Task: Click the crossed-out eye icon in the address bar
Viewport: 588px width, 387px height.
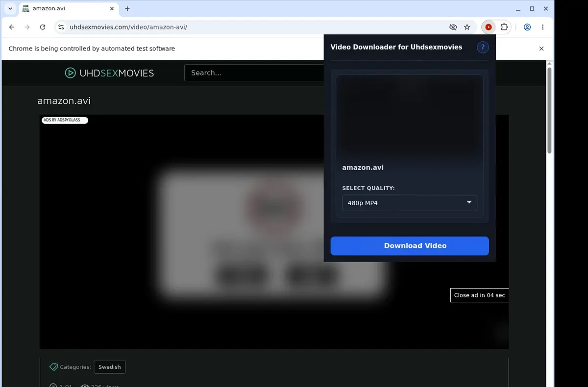Action: (453, 27)
